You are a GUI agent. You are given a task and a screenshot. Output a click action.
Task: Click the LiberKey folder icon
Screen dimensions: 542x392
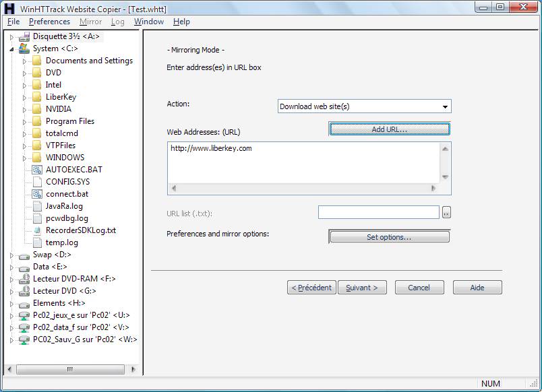point(36,97)
